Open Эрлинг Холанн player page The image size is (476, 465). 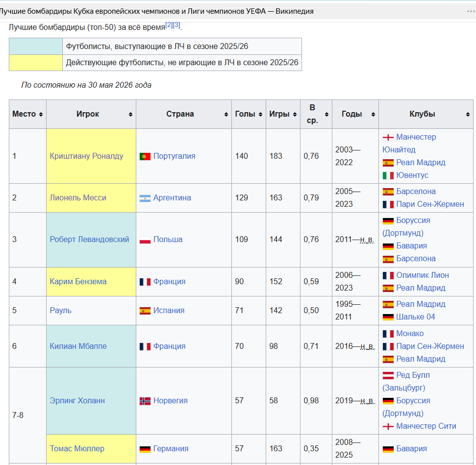click(77, 400)
